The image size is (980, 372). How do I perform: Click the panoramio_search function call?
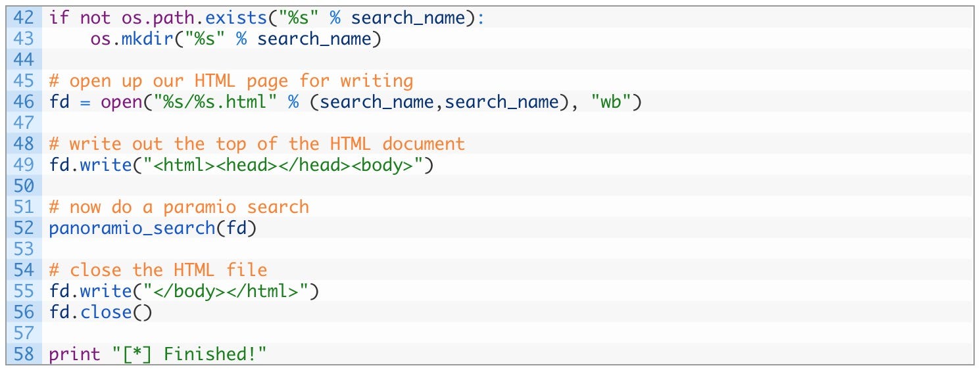coord(153,228)
